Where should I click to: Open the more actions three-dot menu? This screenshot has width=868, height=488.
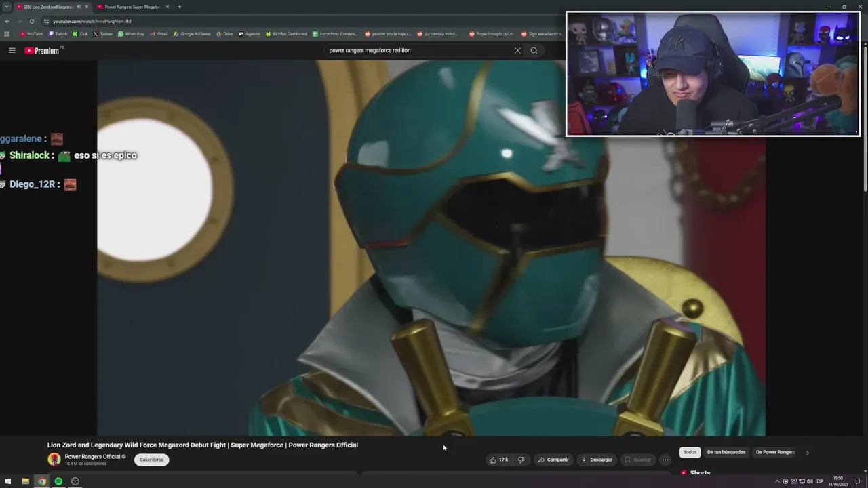(x=665, y=460)
